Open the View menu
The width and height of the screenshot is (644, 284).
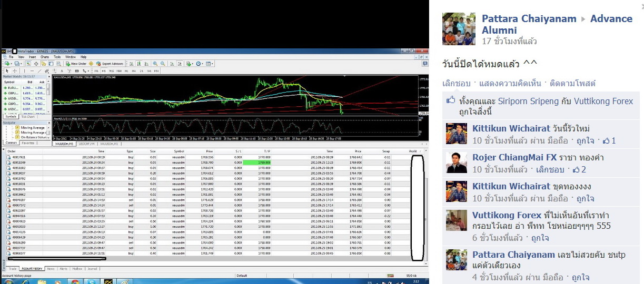pos(21,57)
